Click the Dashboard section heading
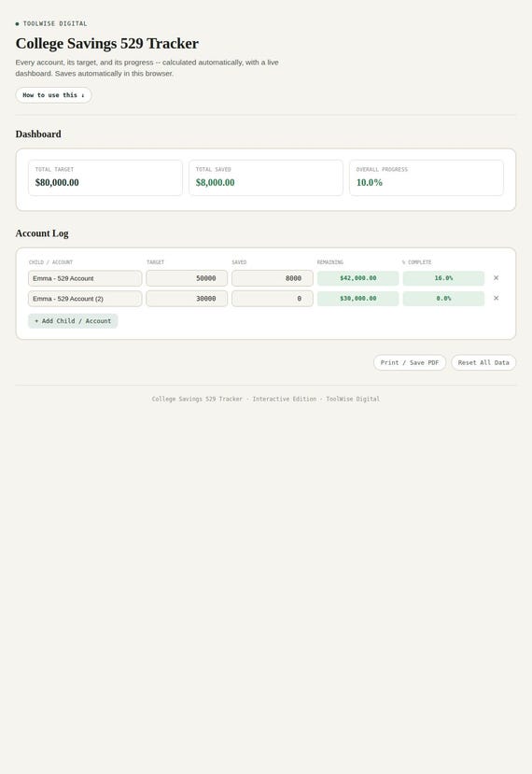Image resolution: width=532 pixels, height=774 pixels. click(x=38, y=134)
